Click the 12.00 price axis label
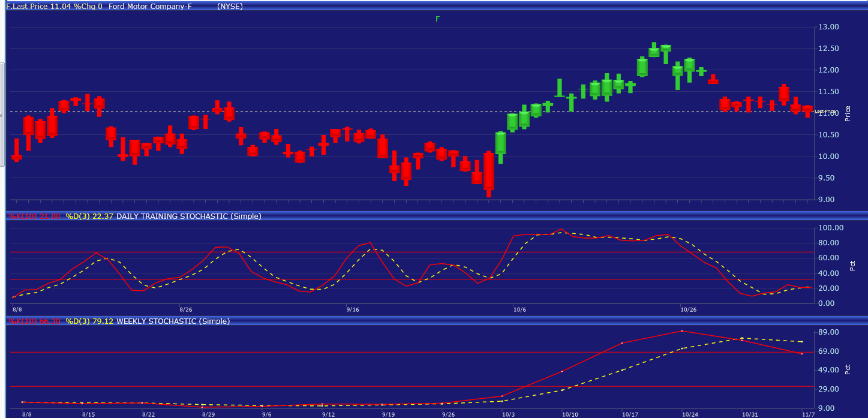The width and height of the screenshot is (868, 418). click(828, 70)
